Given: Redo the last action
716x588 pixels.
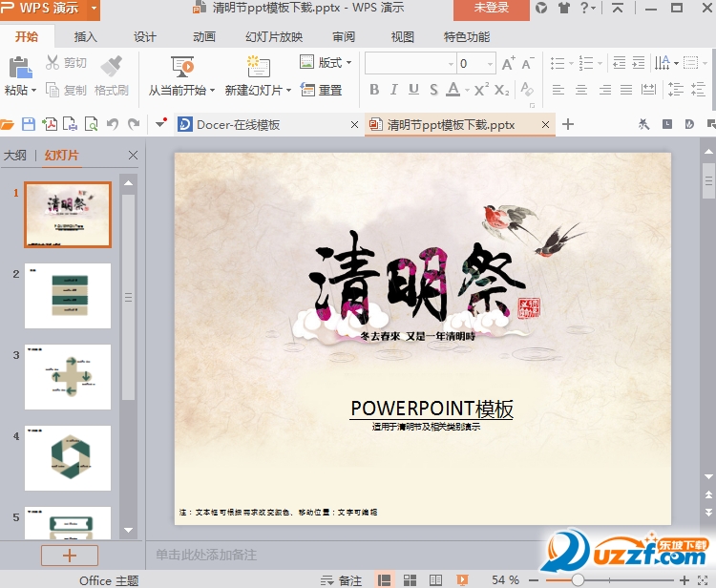Looking at the screenshot, I should [134, 124].
